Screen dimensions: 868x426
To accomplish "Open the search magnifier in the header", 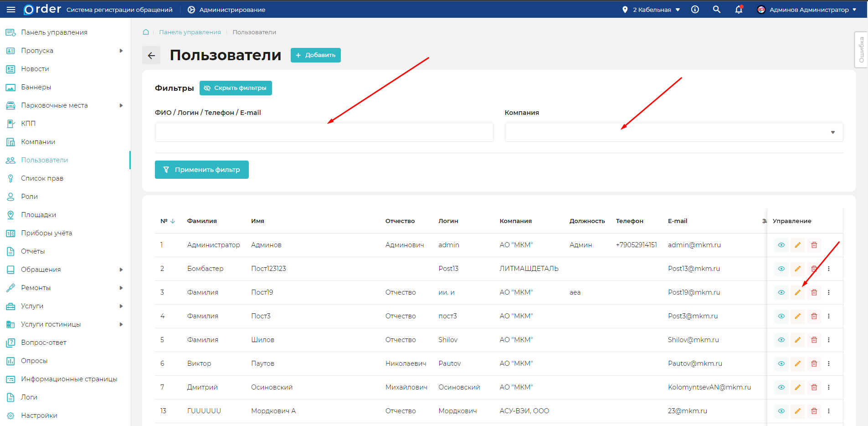I will (x=717, y=10).
